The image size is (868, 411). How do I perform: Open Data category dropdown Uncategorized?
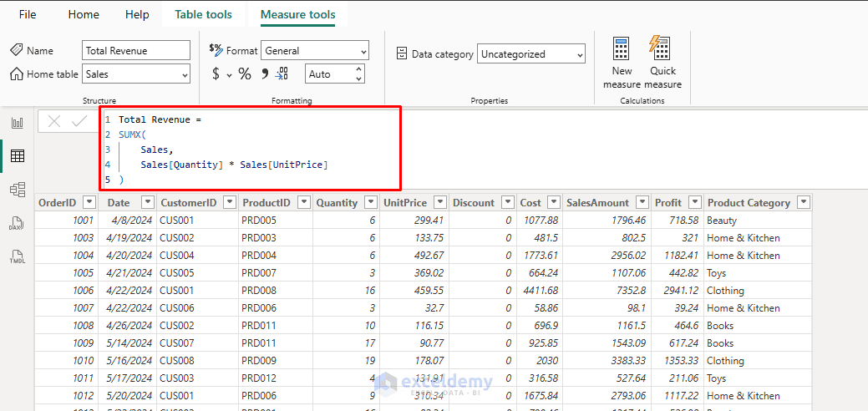tap(530, 53)
